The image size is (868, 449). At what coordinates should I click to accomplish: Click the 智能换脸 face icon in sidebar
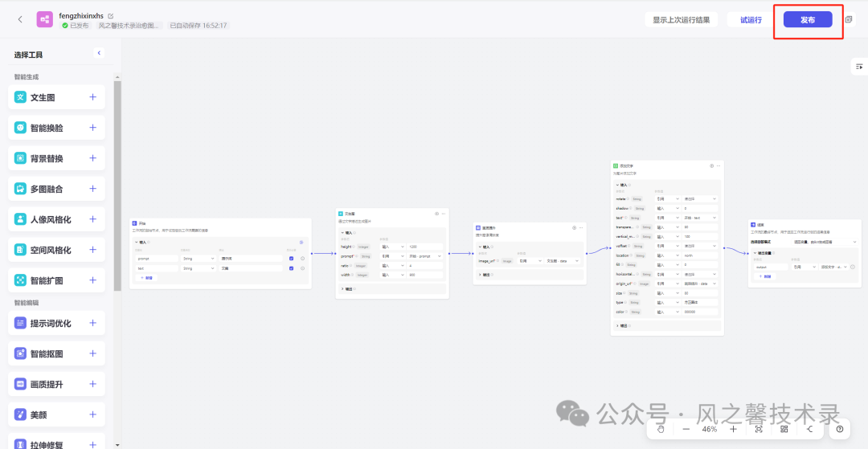coord(20,128)
